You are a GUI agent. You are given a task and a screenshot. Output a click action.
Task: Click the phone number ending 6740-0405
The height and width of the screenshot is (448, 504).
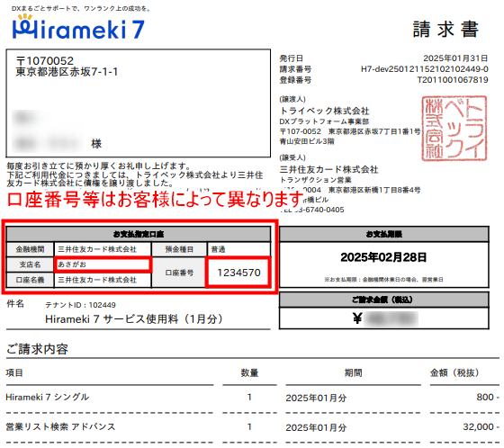pyautogui.click(x=312, y=210)
